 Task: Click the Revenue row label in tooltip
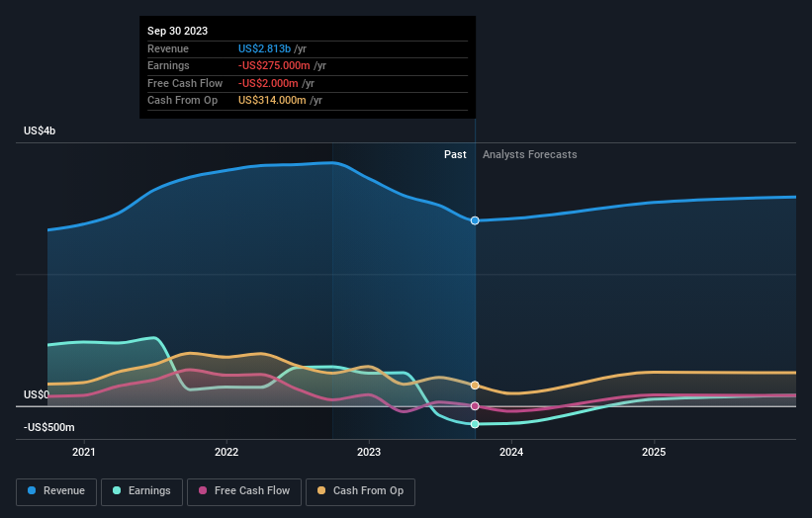168,48
